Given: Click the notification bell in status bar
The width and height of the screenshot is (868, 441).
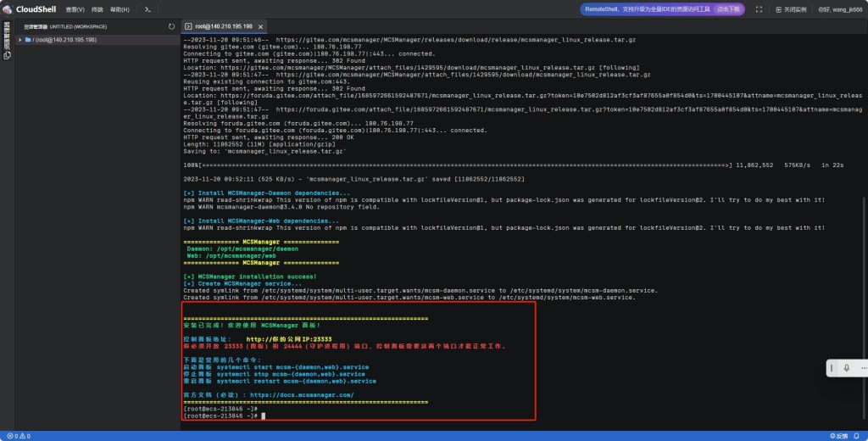Looking at the screenshot, I should coord(857,436).
